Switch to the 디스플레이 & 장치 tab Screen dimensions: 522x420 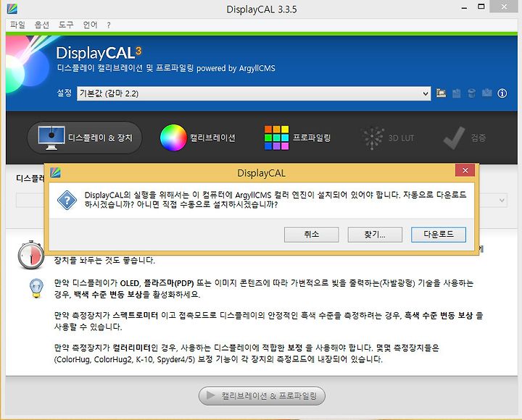tap(85, 138)
